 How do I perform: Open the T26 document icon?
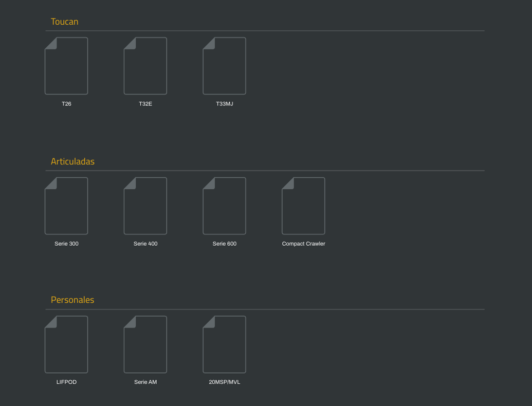pos(66,65)
